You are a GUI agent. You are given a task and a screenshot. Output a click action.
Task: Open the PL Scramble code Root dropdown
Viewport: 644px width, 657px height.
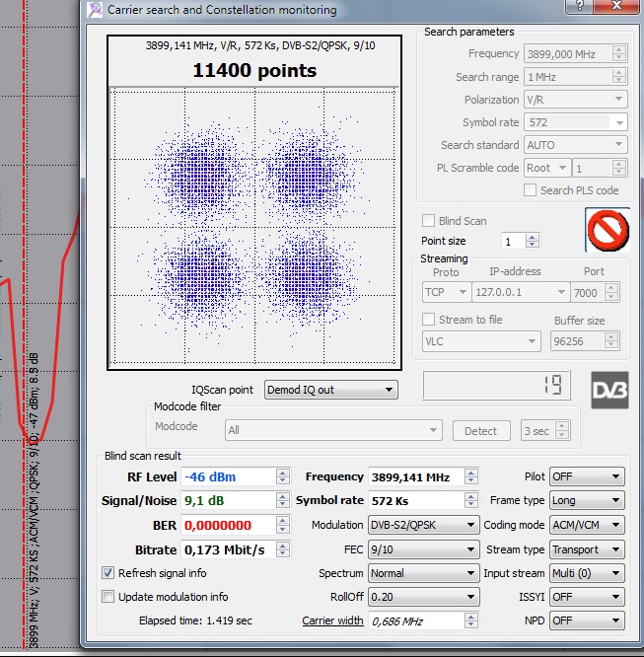click(547, 168)
